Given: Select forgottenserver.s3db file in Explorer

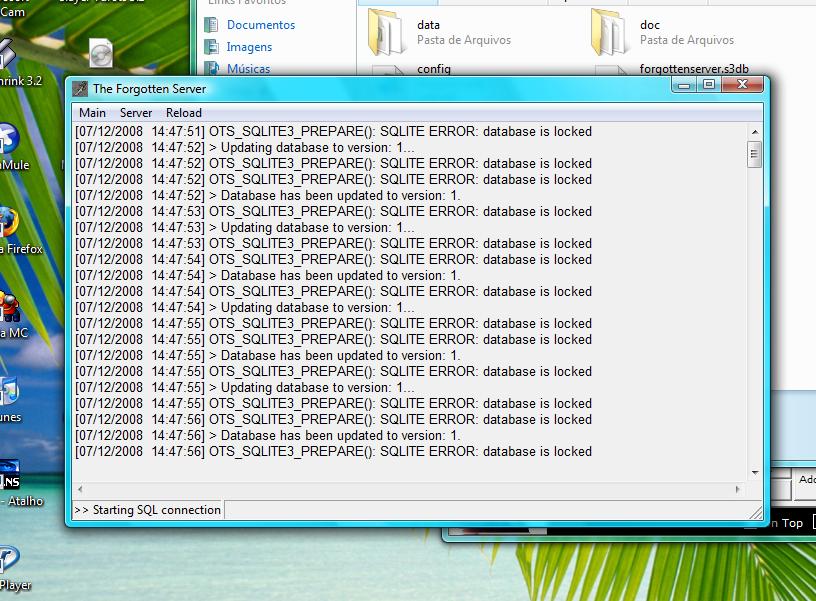Looking at the screenshot, I should [694, 69].
